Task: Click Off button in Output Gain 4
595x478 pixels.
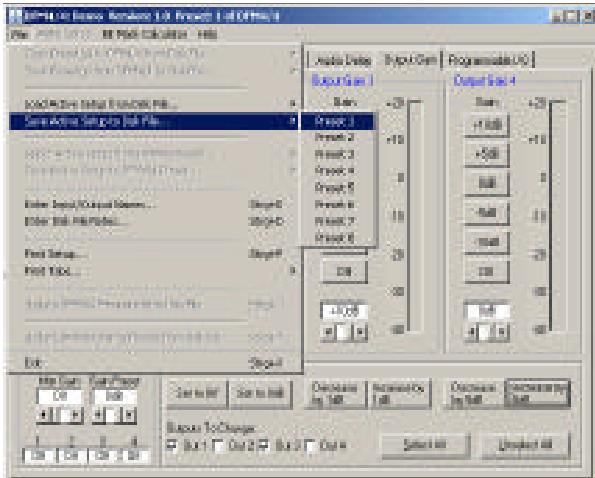Action: pos(487,272)
